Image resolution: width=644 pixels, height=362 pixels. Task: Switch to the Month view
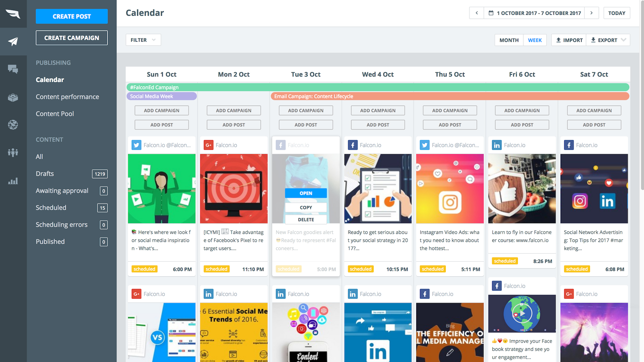pos(509,40)
